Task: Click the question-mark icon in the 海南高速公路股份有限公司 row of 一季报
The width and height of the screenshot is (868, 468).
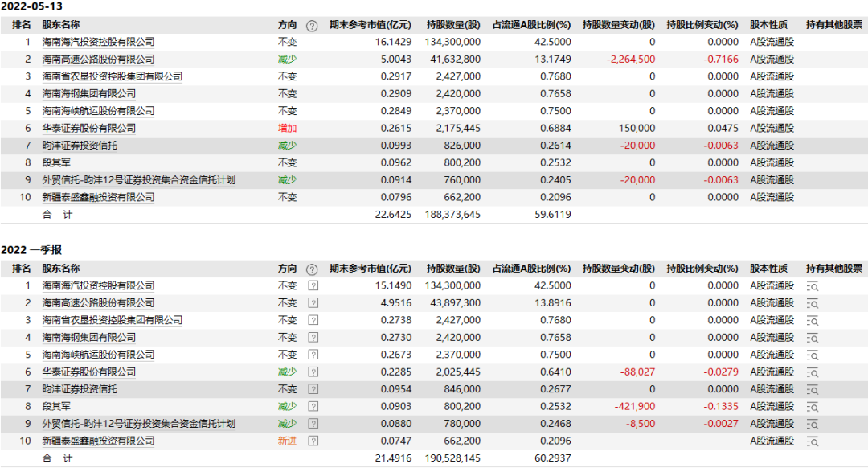Action: coord(313,303)
